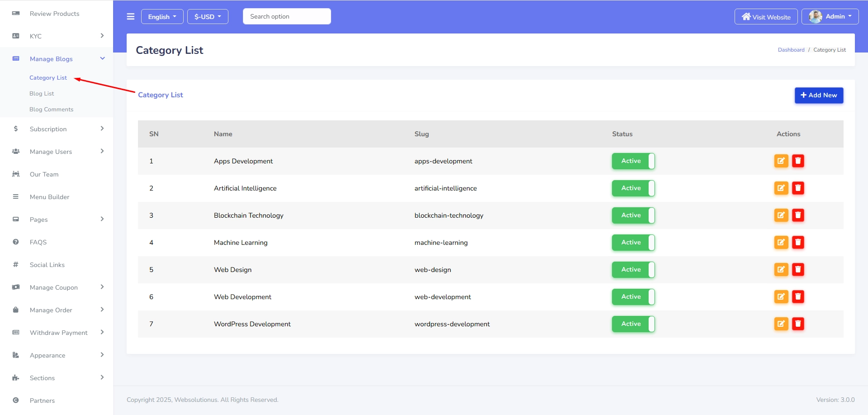Open Blog Comments in sidebar
This screenshot has width=868, height=415.
(51, 110)
